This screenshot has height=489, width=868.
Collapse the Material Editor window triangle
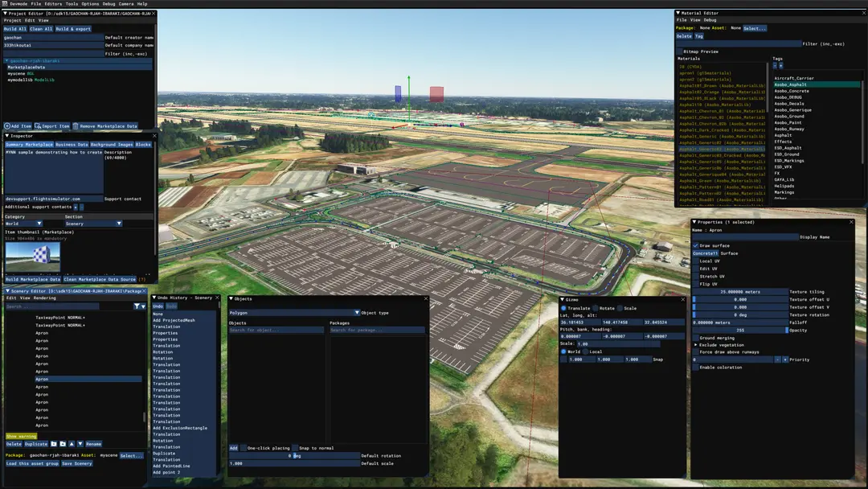(x=678, y=13)
